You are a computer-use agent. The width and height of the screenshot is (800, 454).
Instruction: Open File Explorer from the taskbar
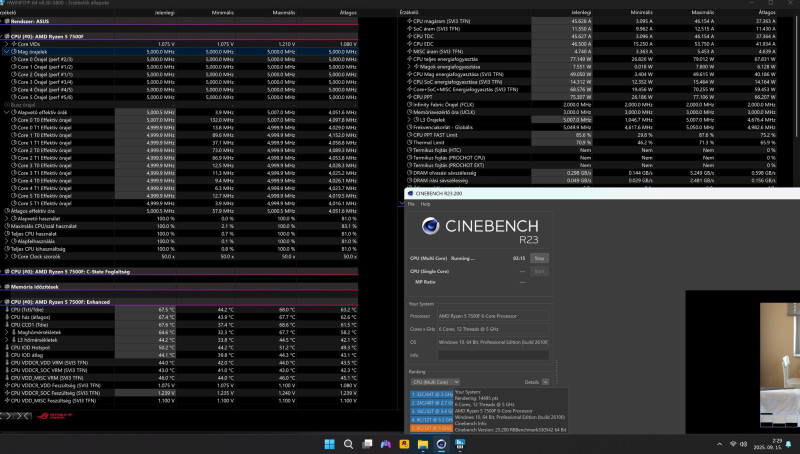422,444
